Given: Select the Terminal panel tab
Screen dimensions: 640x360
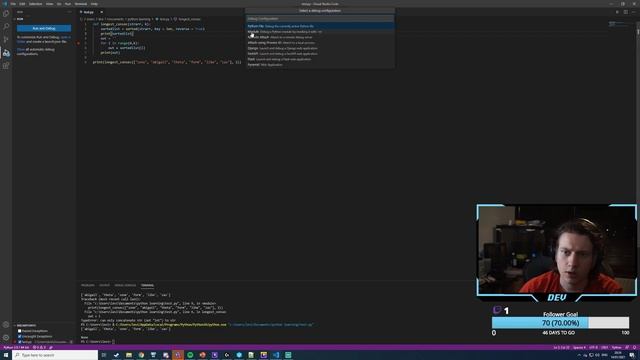Looking at the screenshot, I should [x=147, y=285].
